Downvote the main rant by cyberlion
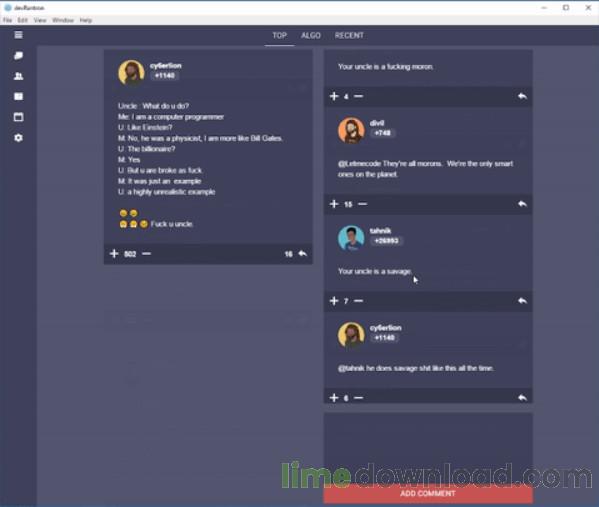The width and height of the screenshot is (599, 507). click(x=146, y=254)
